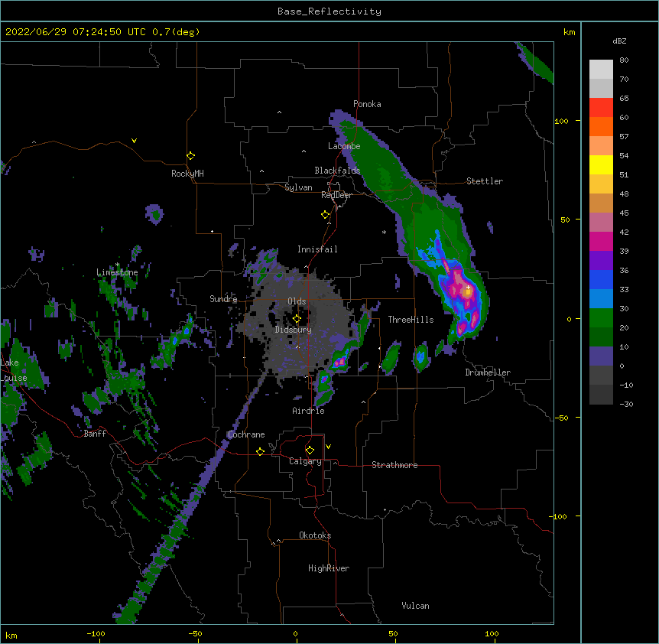The height and width of the screenshot is (644, 659).
Task: Select the gold 48–51 dBZ legend swatch
Action: (601, 184)
